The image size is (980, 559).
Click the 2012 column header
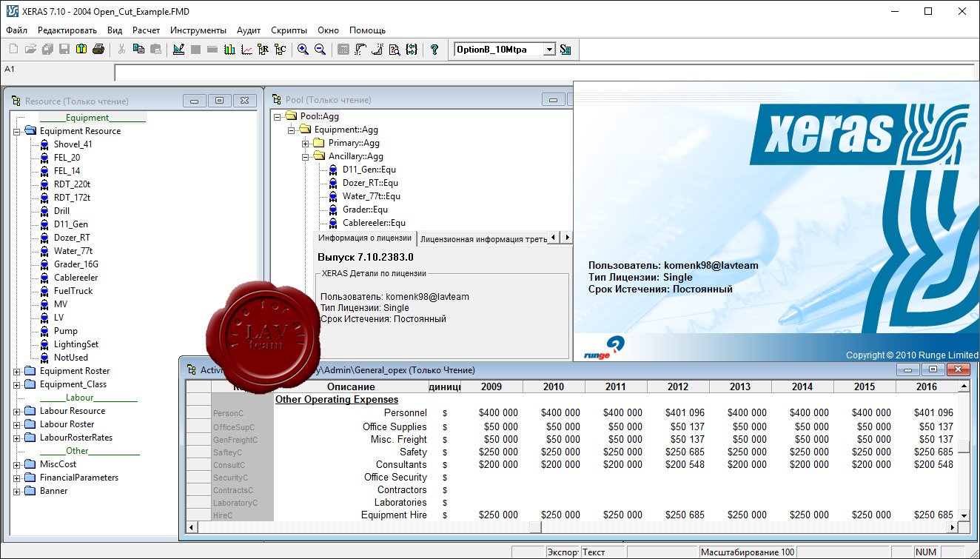tap(678, 386)
